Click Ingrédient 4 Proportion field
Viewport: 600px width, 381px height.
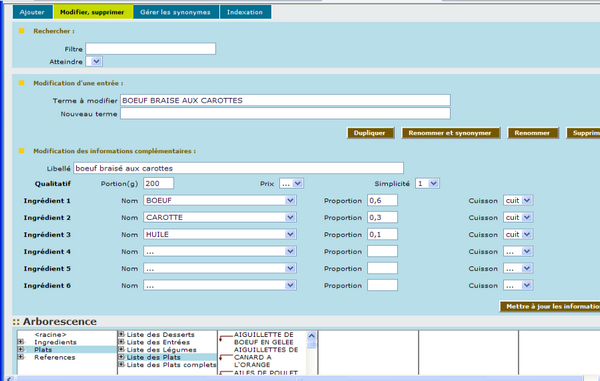click(382, 251)
